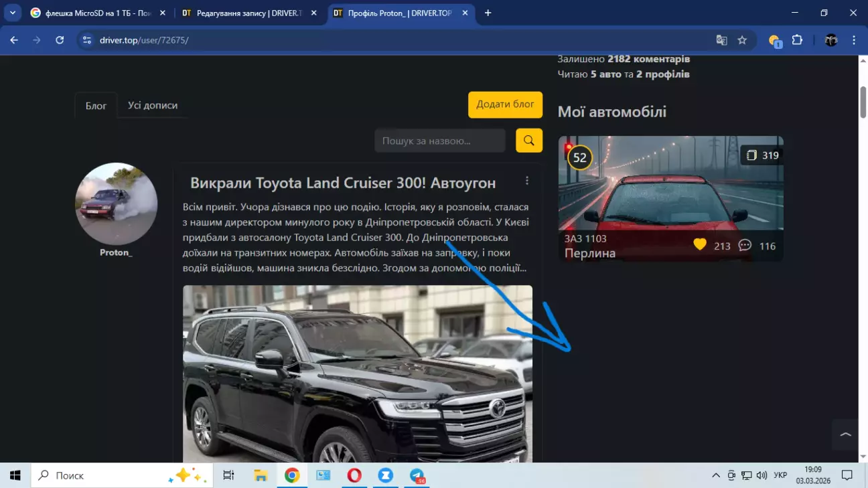Reload the page with refresh button
The image size is (868, 488).
60,40
